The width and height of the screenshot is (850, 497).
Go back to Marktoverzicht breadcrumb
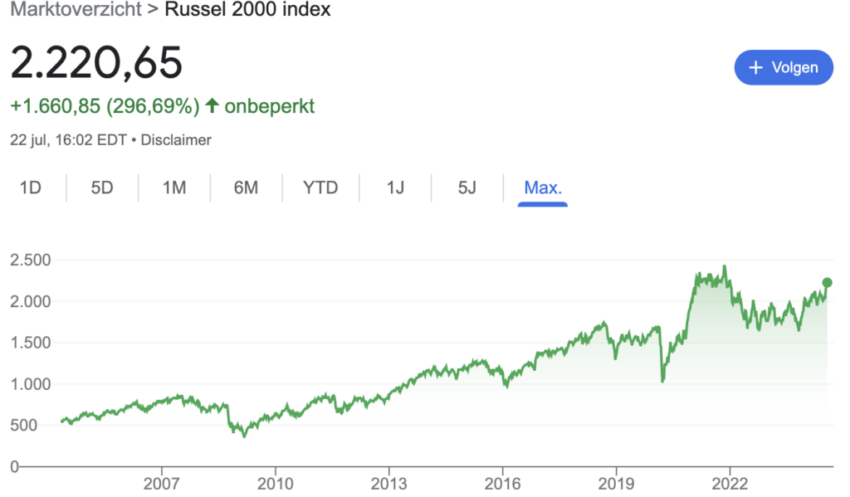click(x=76, y=9)
